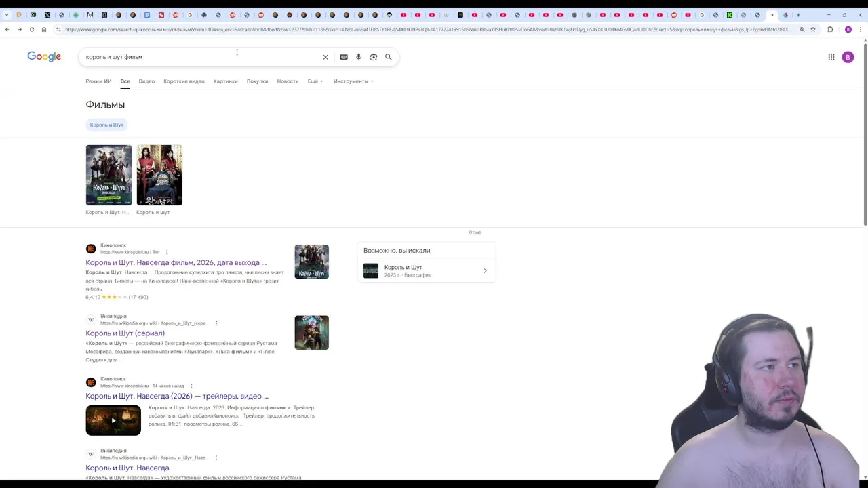
Task: Click the 'Возможно, вы искали' heading
Action: [397, 251]
